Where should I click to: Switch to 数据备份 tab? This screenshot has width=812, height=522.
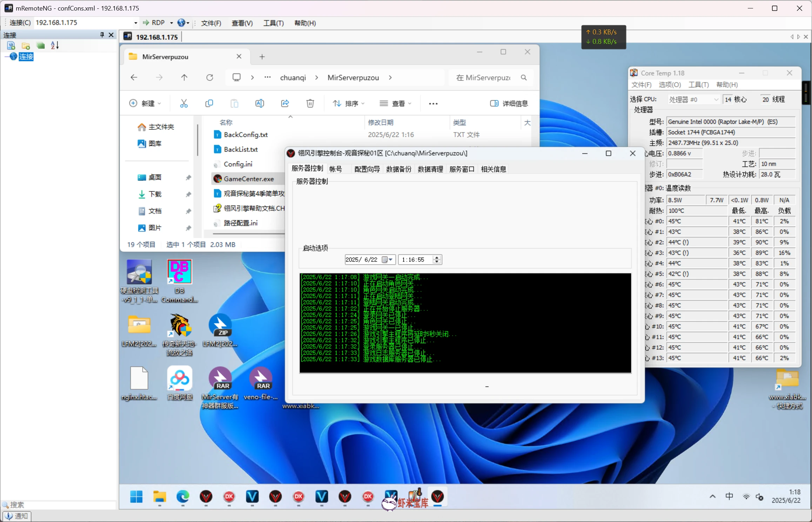[x=398, y=169]
